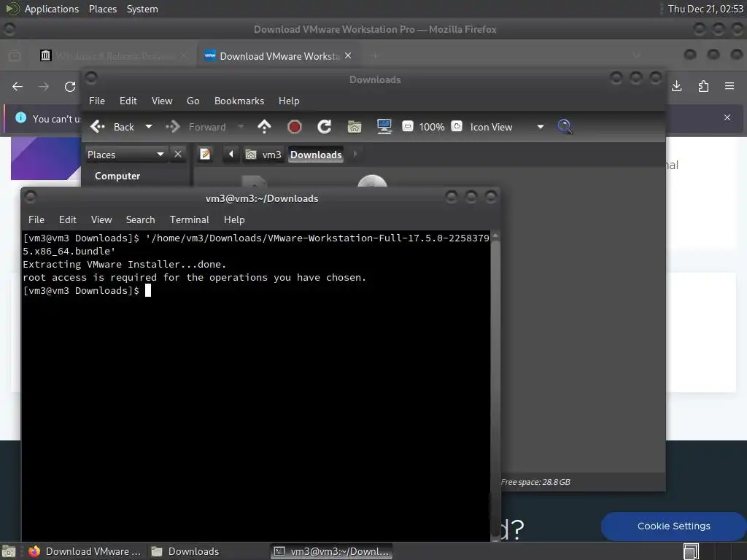Open View menu in terminal window
This screenshot has width=747, height=560.
pos(101,219)
